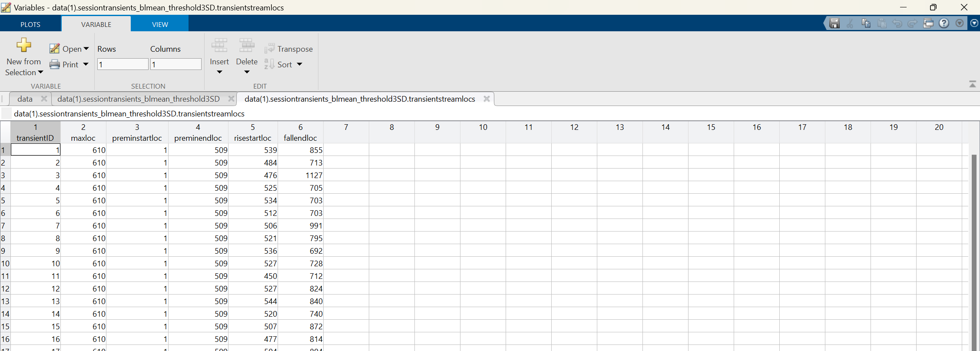Screen dimensions: 980x351
Task: Click risestartloc cell with value 544
Action: click(253, 301)
